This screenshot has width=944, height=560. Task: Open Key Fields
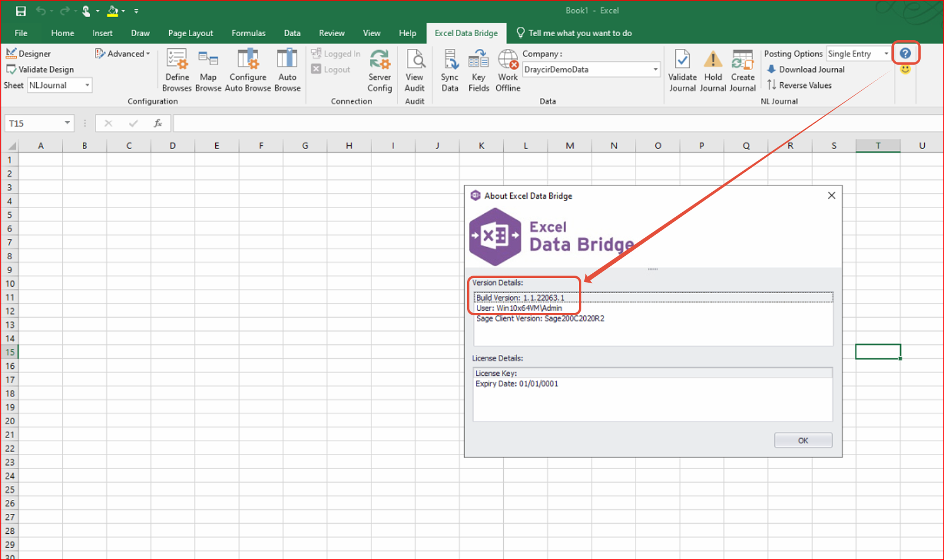pyautogui.click(x=479, y=71)
